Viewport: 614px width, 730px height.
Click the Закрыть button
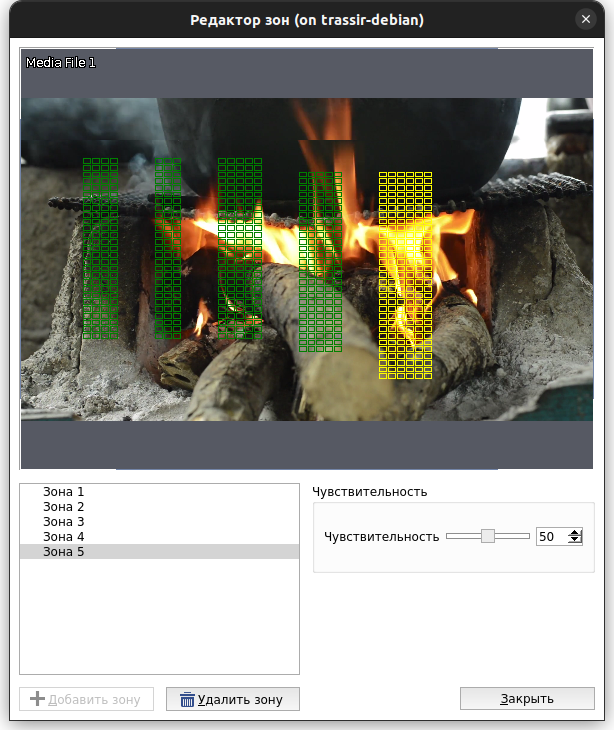tap(527, 699)
